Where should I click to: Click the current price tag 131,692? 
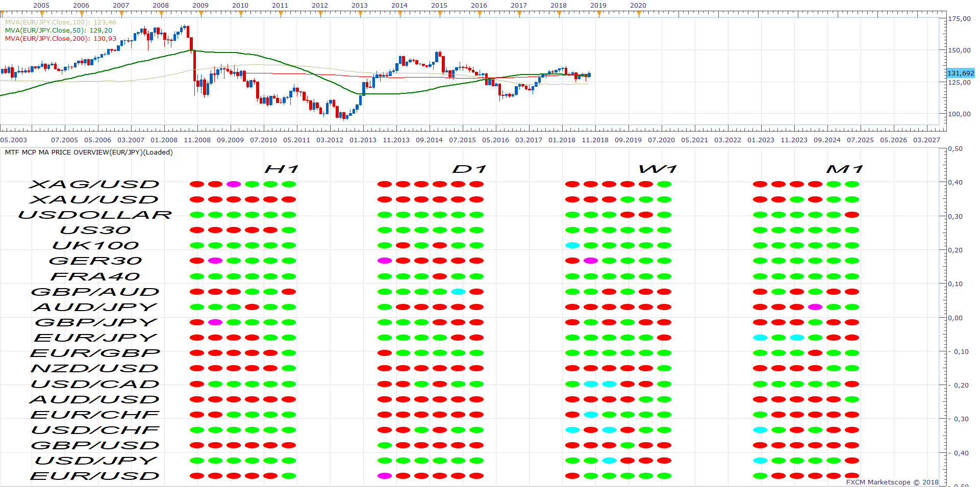tap(961, 73)
